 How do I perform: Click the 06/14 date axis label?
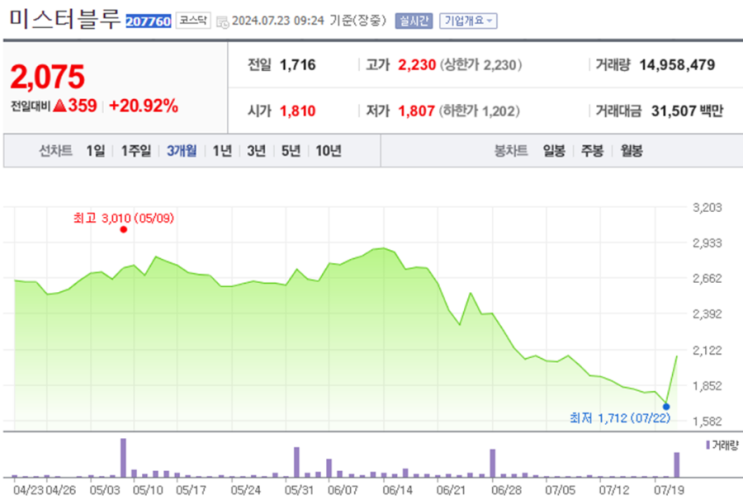point(398,490)
